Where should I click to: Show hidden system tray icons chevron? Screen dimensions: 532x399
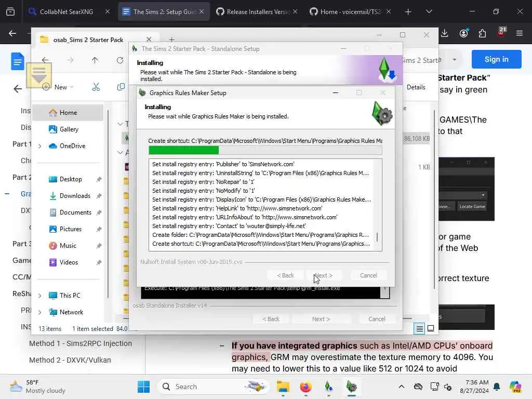(402, 387)
